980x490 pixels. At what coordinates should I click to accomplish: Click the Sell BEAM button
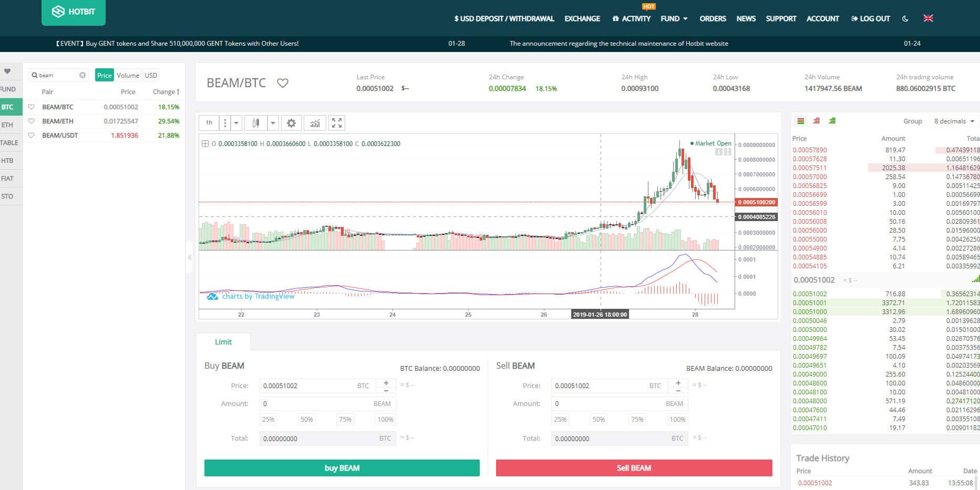pos(634,468)
